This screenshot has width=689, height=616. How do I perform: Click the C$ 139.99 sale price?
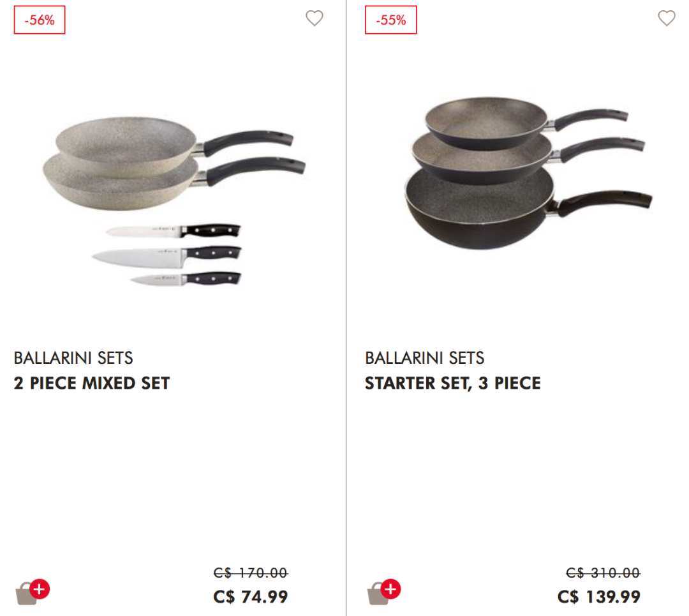598,597
